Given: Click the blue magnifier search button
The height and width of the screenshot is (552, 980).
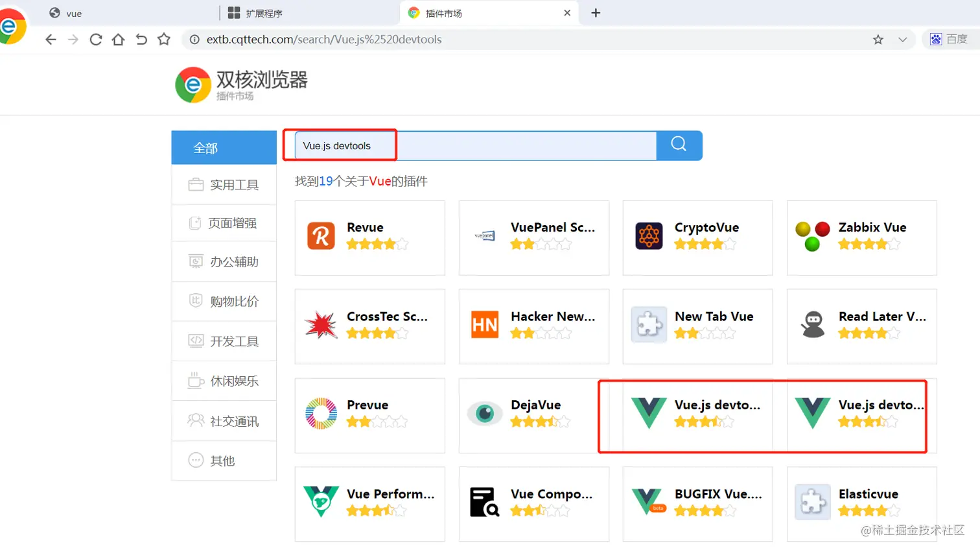Looking at the screenshot, I should click(679, 145).
